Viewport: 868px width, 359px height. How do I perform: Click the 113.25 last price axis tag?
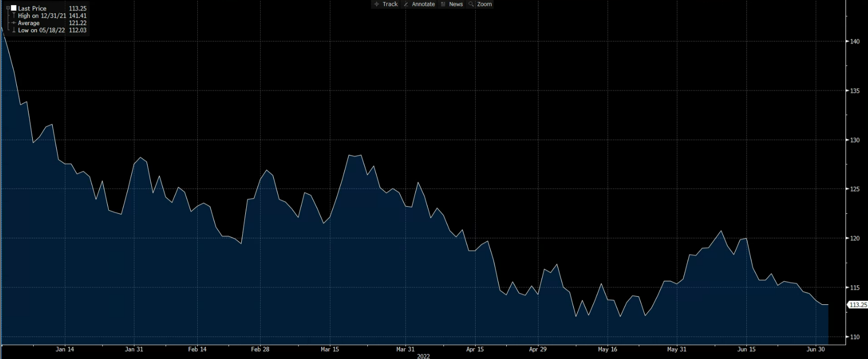click(858, 305)
